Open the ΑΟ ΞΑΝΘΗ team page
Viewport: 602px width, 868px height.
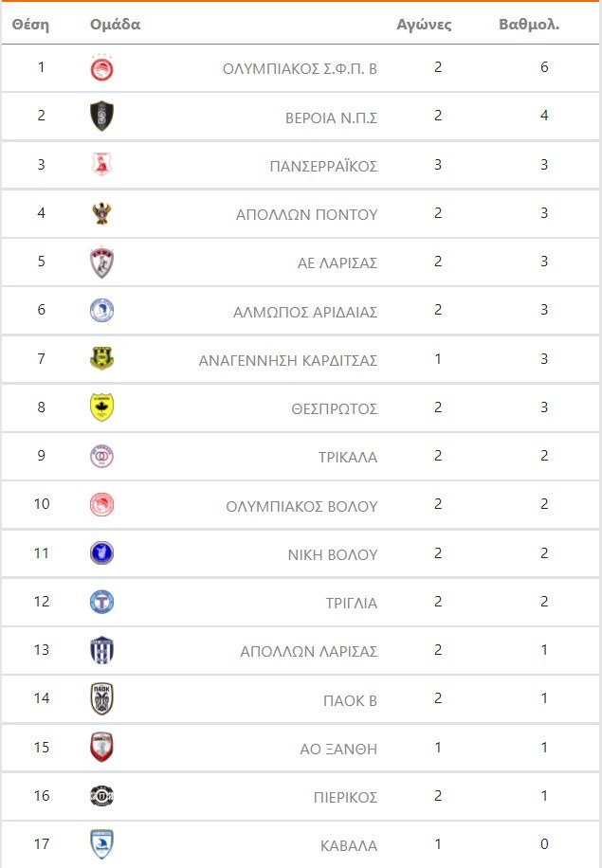[x=338, y=749]
